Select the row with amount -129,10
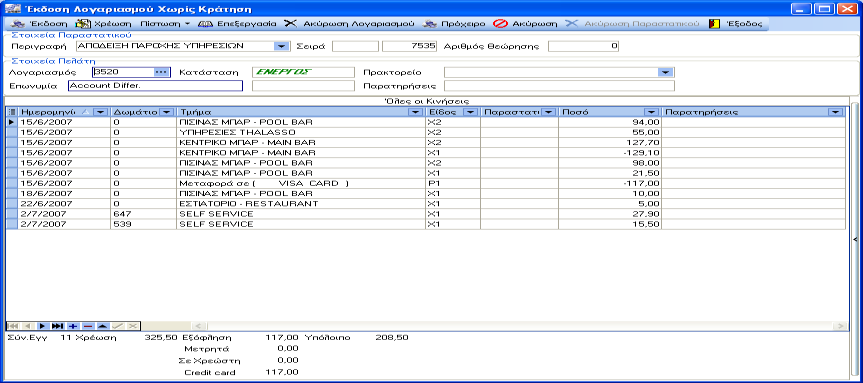The image size is (863, 383). point(425,152)
